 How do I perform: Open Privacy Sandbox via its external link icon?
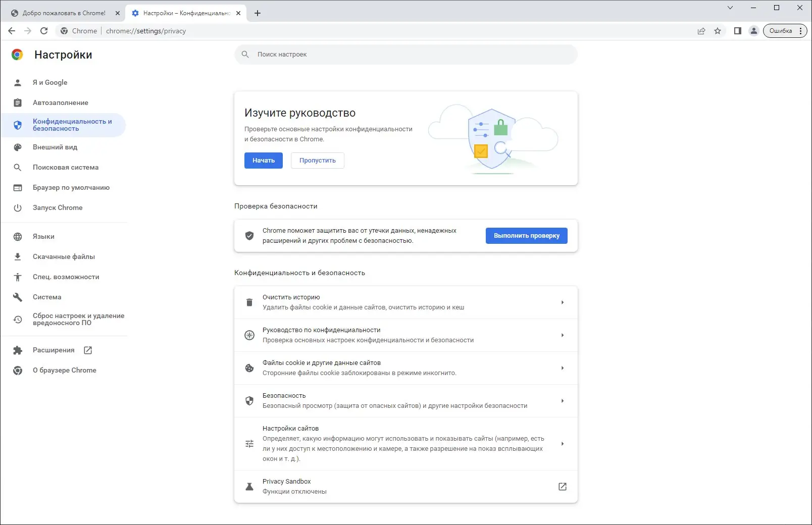tap(563, 487)
